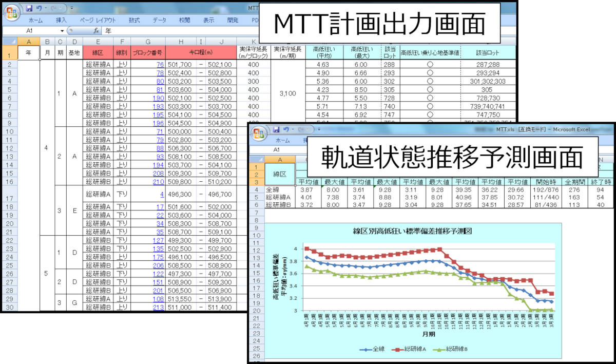Select the キロ程(m) header cell

(201, 53)
